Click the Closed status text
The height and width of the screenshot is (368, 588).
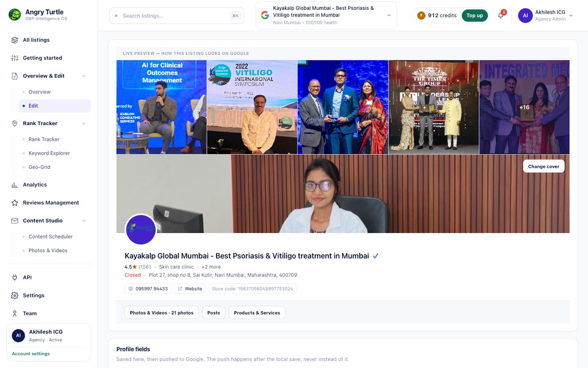point(133,275)
